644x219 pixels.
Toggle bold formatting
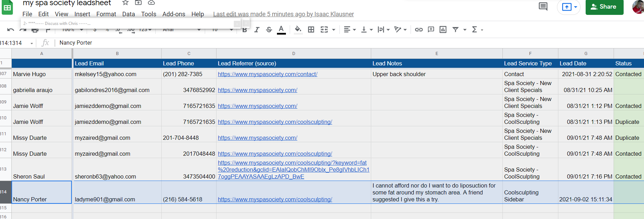tap(244, 30)
